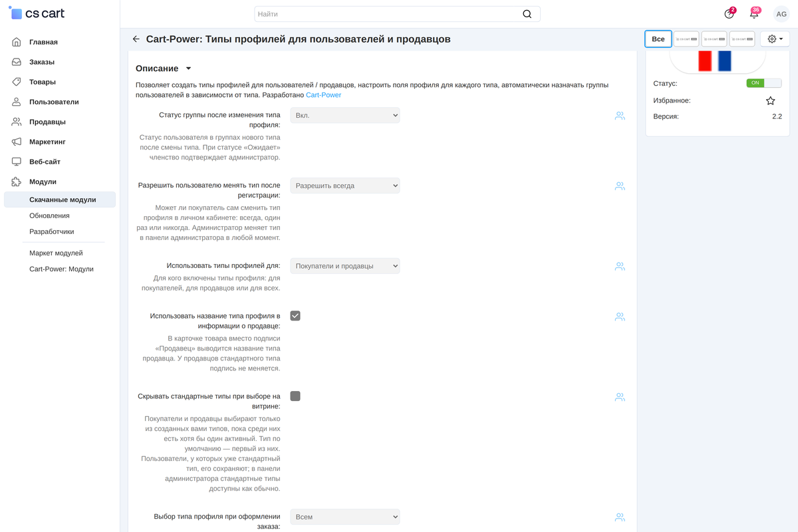Click the Главная home icon in sidebar
Viewport: 798px width, 532px height.
(17, 42)
